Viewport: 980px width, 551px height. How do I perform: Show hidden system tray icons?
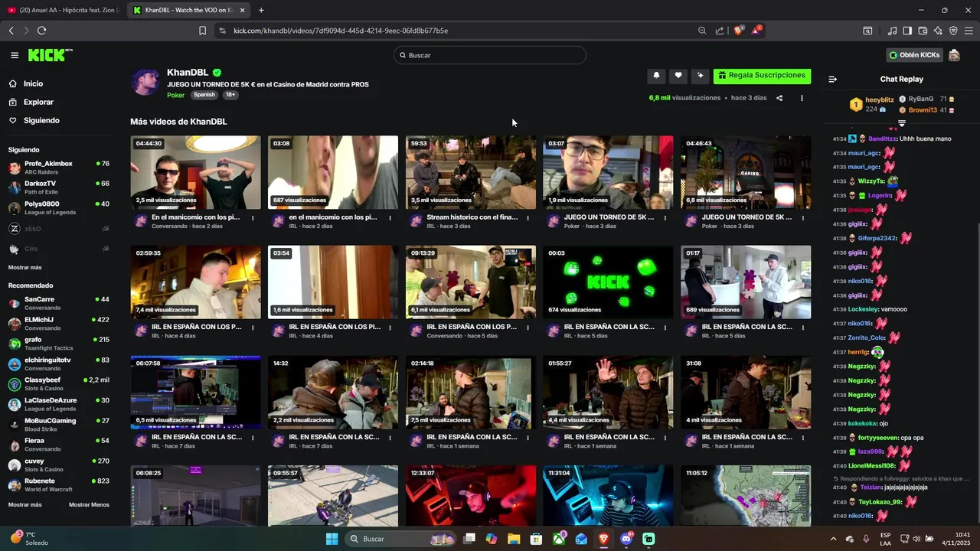pyautogui.click(x=833, y=539)
